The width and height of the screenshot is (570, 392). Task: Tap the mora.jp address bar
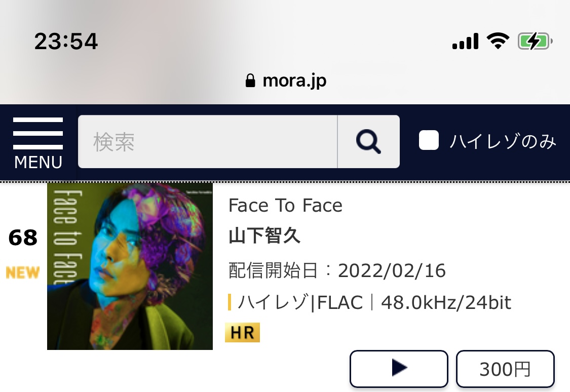286,81
